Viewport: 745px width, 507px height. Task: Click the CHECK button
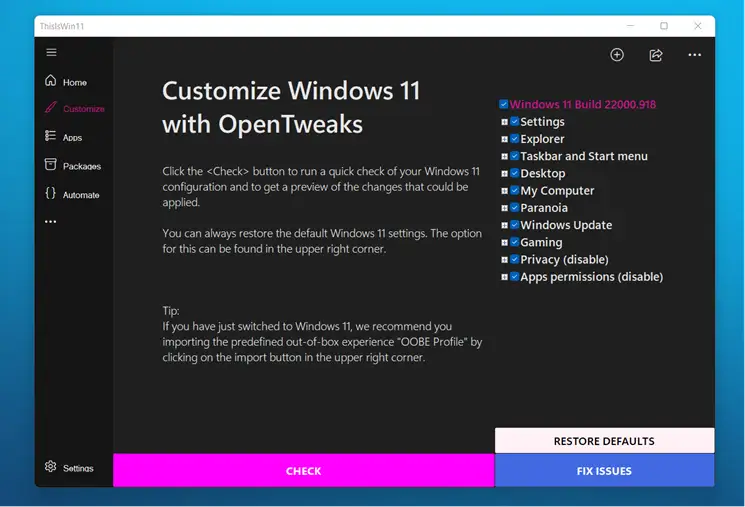[304, 470]
